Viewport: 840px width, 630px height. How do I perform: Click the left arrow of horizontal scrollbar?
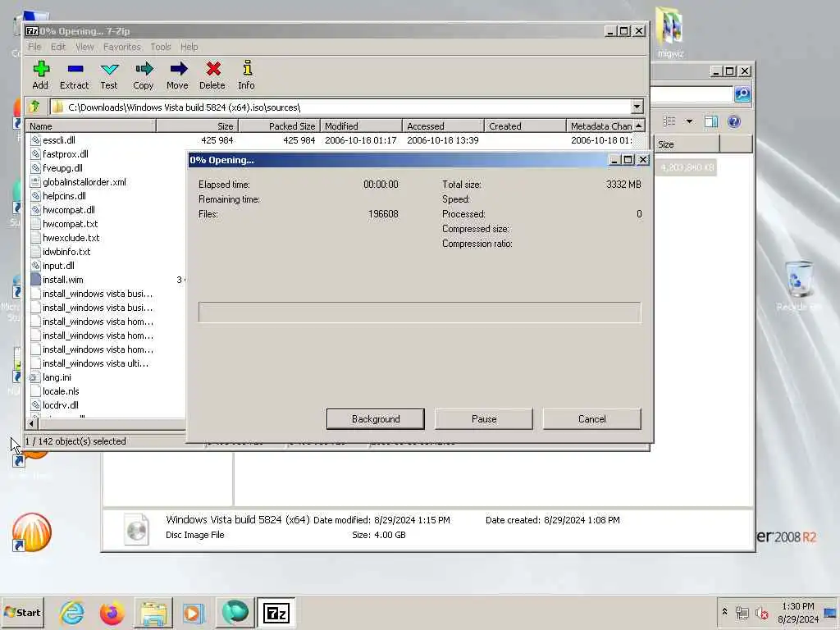pos(31,424)
